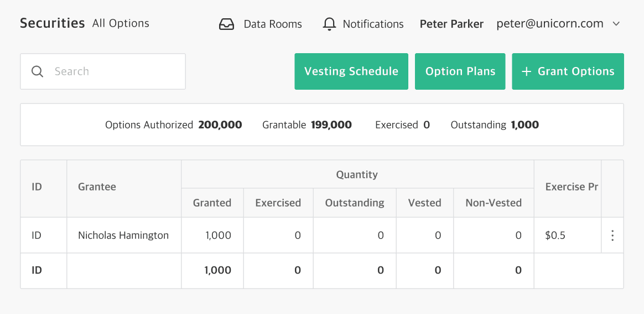Go to Data Rooms
Viewport: 644px width, 314px height.
pos(272,24)
